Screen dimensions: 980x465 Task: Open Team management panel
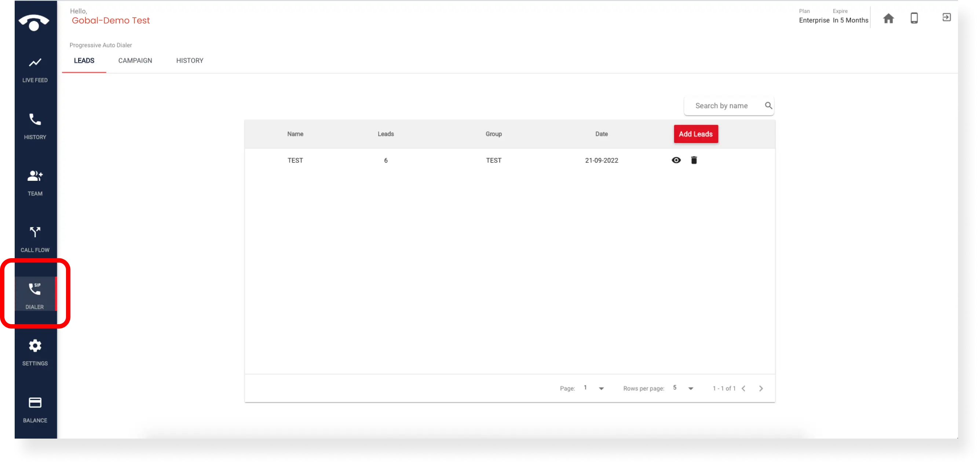point(34,181)
